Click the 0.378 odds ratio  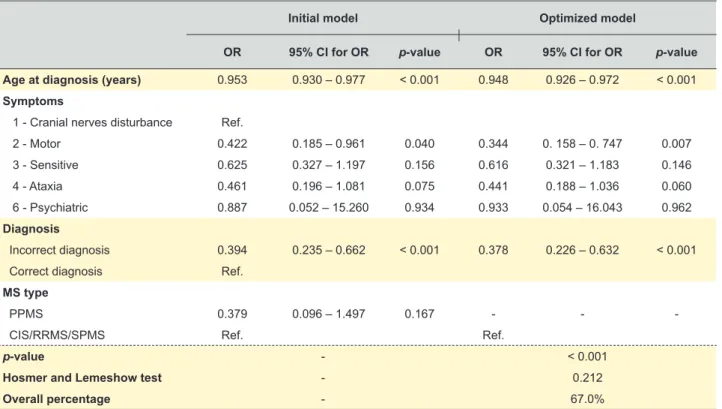click(x=493, y=250)
